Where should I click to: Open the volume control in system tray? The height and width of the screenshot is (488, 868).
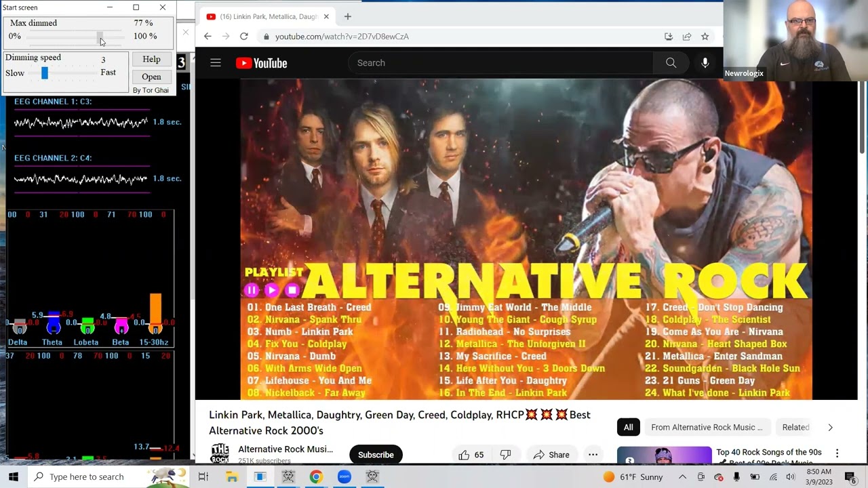790,476
